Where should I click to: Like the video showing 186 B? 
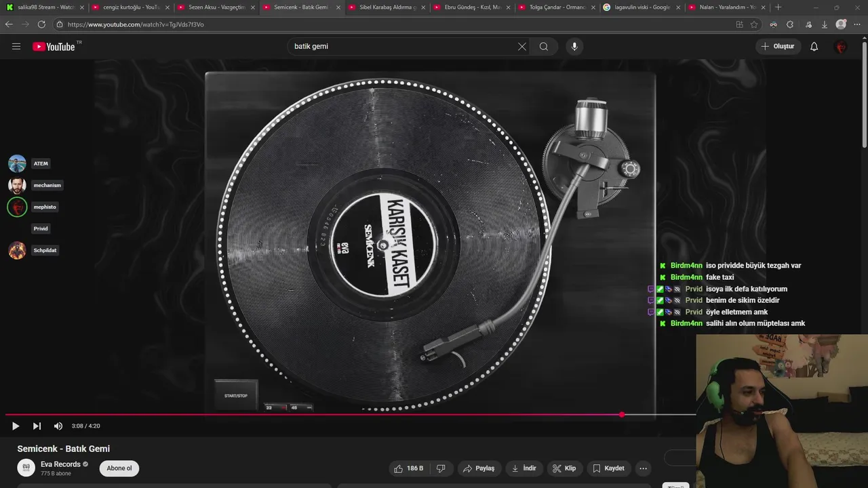point(409,468)
